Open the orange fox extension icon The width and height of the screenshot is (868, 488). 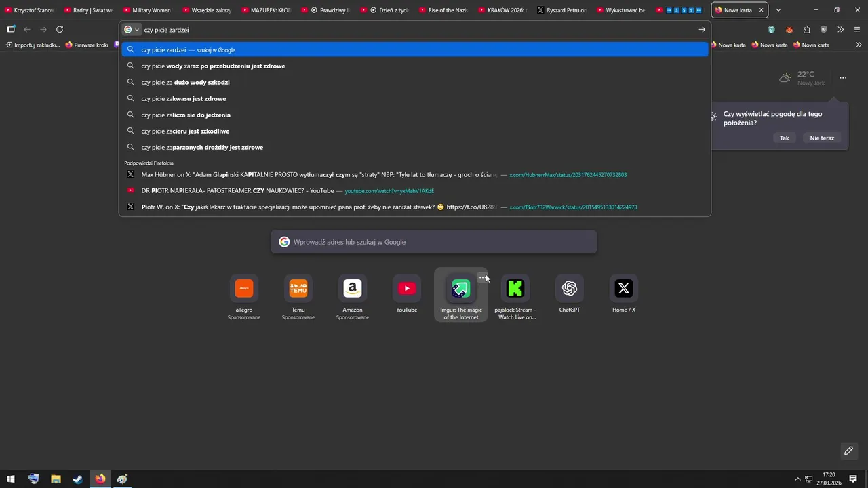(789, 30)
